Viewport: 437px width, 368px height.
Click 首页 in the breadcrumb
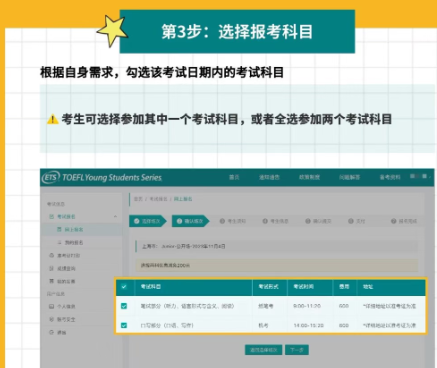coord(138,199)
